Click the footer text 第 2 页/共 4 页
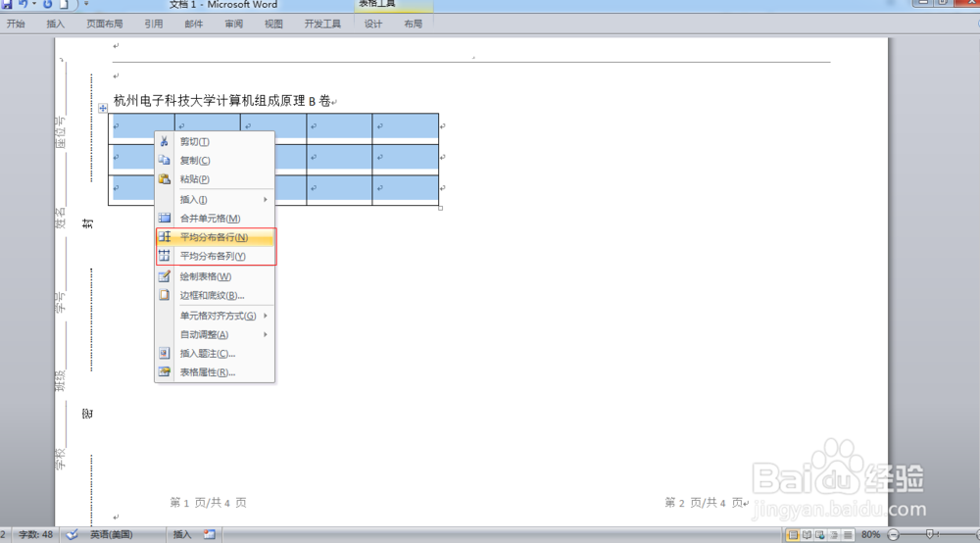 point(703,503)
